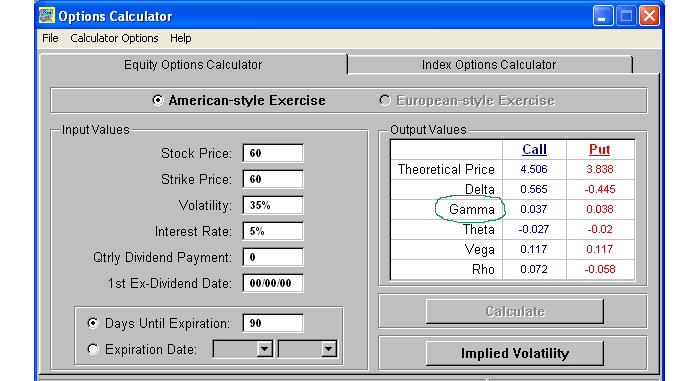
Task: Close the Options Calculator window
Action: [650, 16]
